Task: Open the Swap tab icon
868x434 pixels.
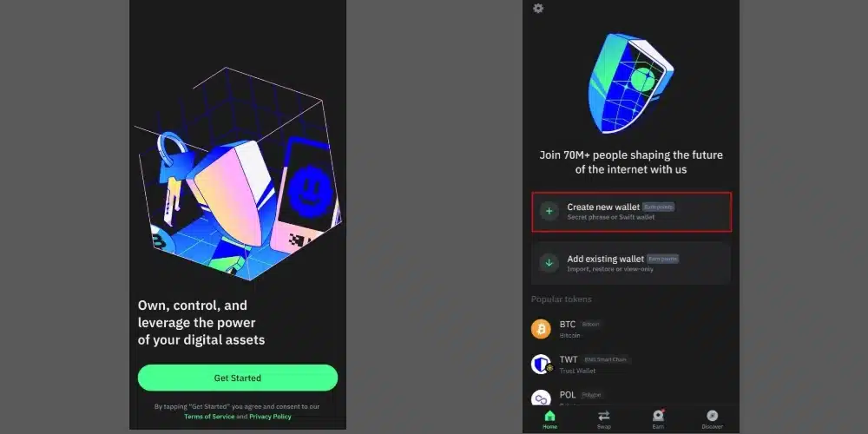Action: click(x=604, y=416)
